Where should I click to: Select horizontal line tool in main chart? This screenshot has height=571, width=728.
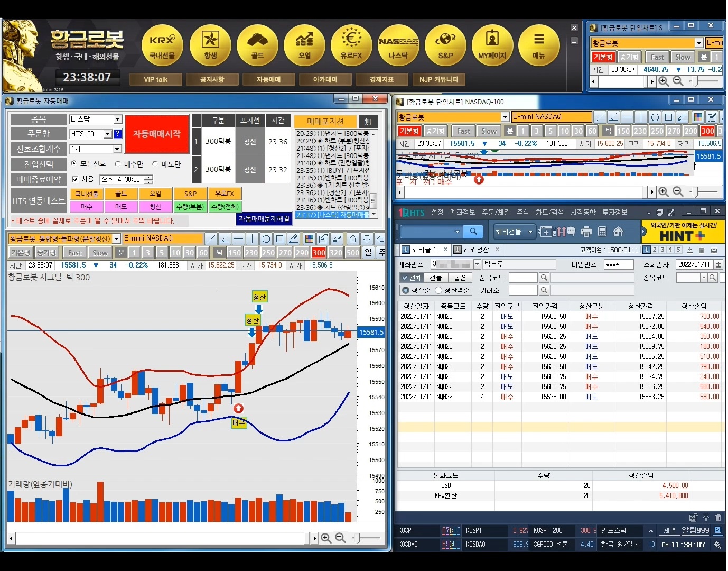(238, 238)
